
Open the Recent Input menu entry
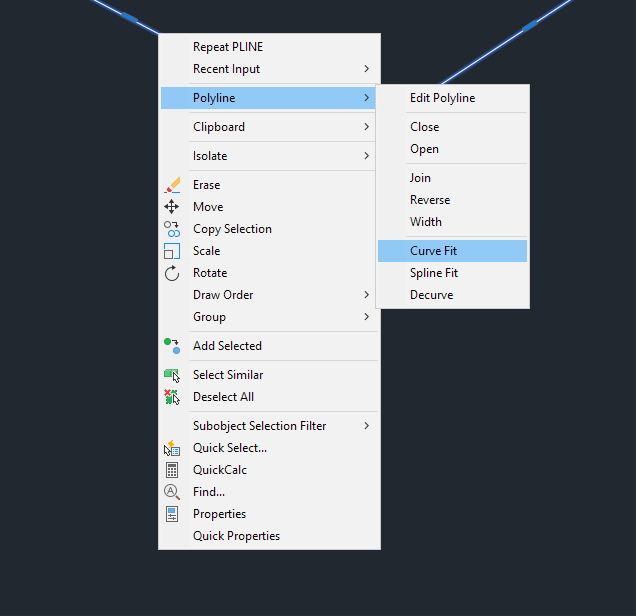[269, 69]
